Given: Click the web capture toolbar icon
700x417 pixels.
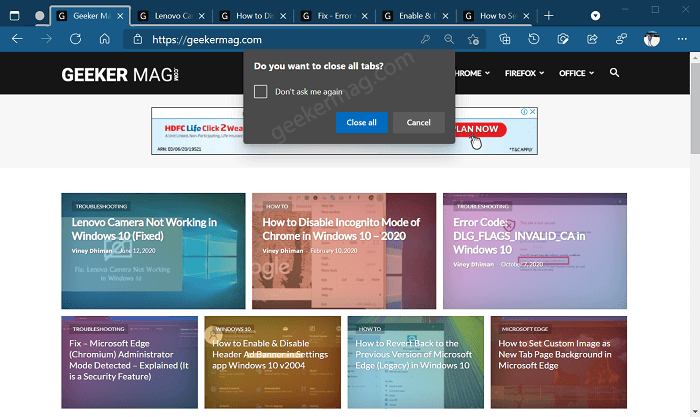Looking at the screenshot, I should point(563,39).
